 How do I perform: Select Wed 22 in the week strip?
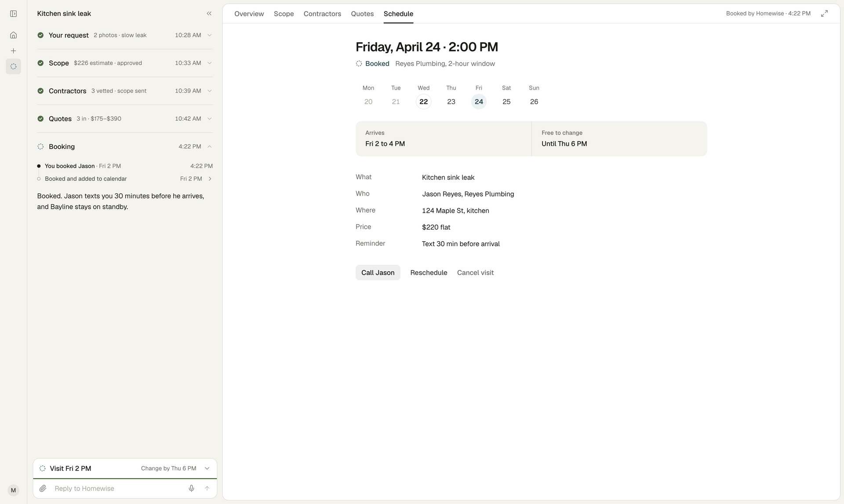pos(423,102)
